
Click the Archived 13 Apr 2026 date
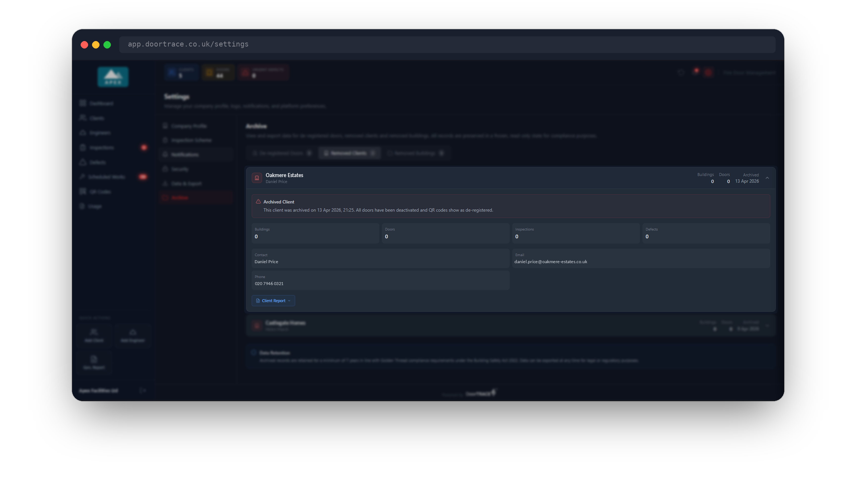tap(747, 181)
